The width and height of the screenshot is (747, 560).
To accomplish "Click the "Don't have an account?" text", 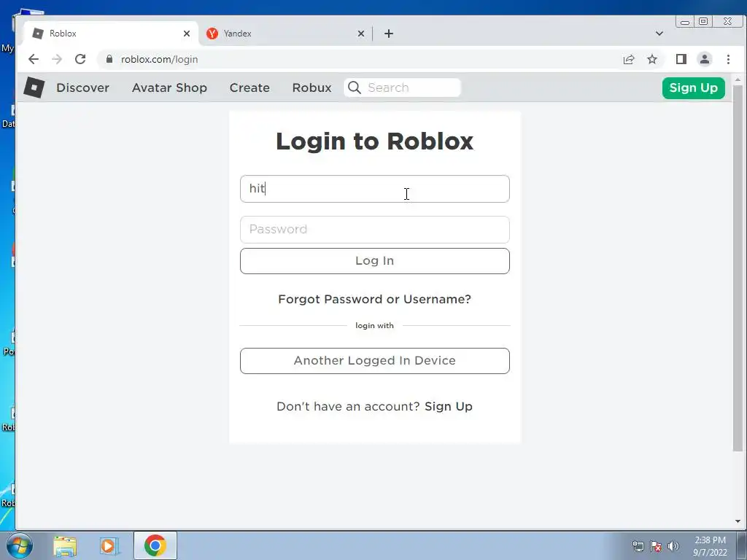I will (x=348, y=406).
